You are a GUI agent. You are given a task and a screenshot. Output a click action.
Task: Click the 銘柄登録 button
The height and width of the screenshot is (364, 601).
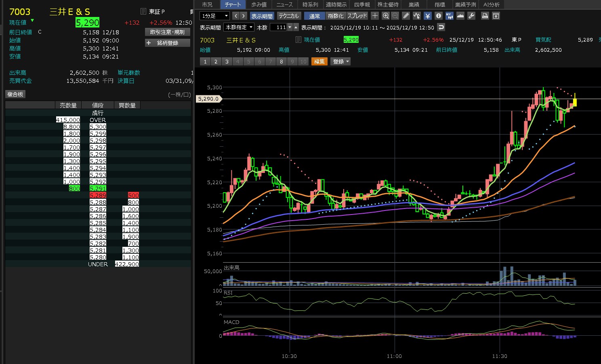coord(167,43)
